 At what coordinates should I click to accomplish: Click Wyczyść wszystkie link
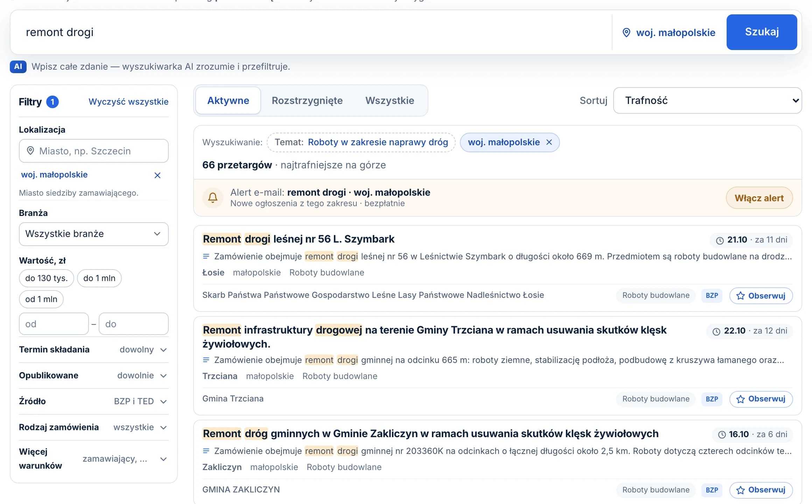pyautogui.click(x=128, y=102)
